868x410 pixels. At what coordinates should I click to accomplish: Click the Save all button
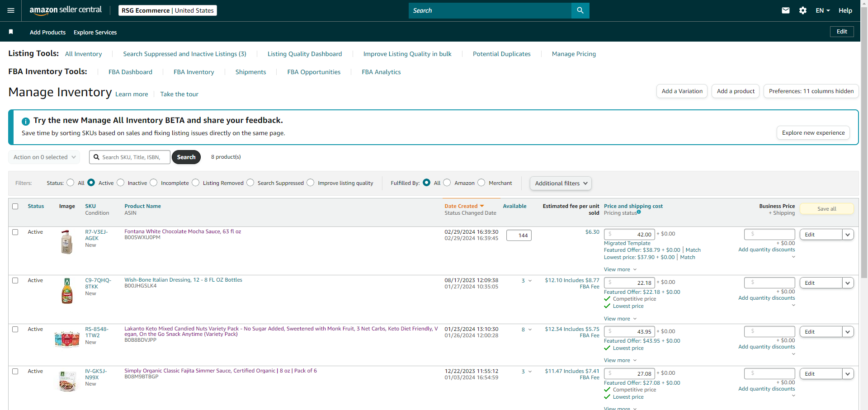click(827, 209)
